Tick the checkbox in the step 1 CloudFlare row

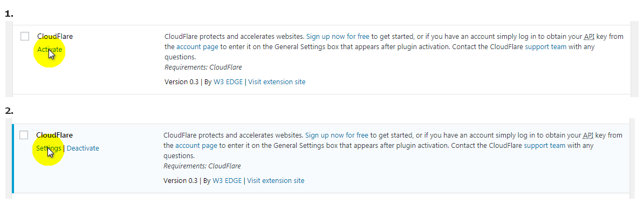(x=25, y=36)
